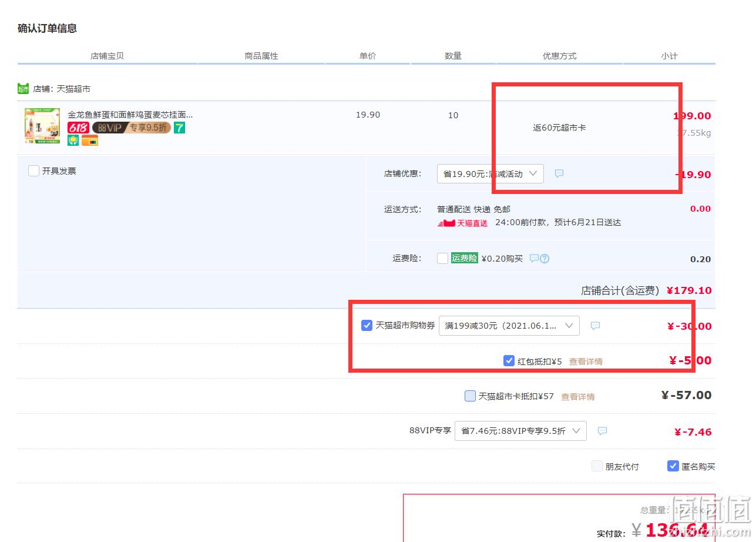Open the noodle product thumbnail
The image size is (756, 542).
pyautogui.click(x=42, y=126)
